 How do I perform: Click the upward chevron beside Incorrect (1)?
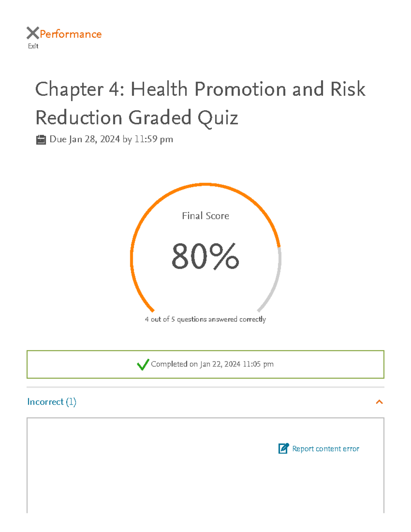click(x=379, y=402)
